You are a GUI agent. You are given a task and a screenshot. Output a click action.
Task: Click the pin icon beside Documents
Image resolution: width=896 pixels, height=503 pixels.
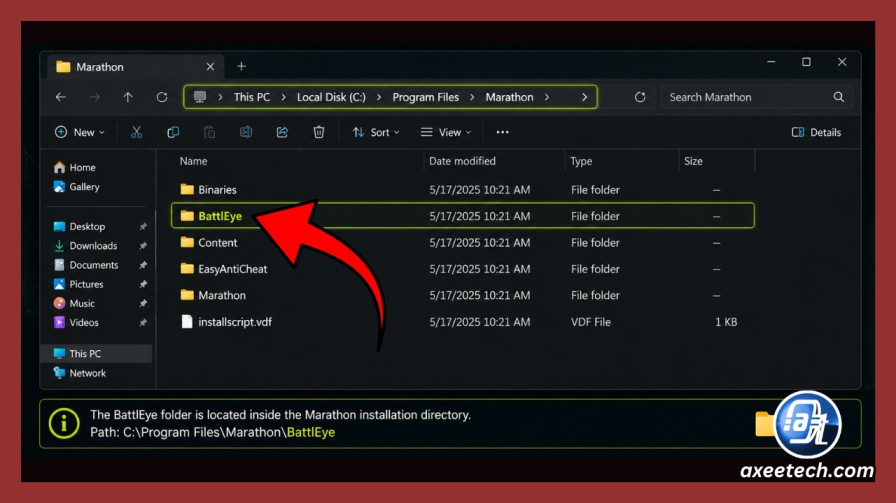143,265
